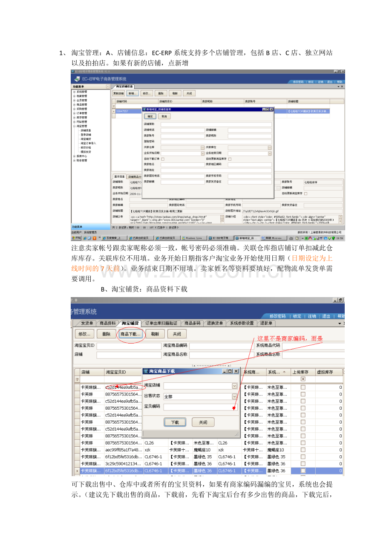
Task: Click the 店铺公告 text area scrollbar
Action: pos(222,219)
